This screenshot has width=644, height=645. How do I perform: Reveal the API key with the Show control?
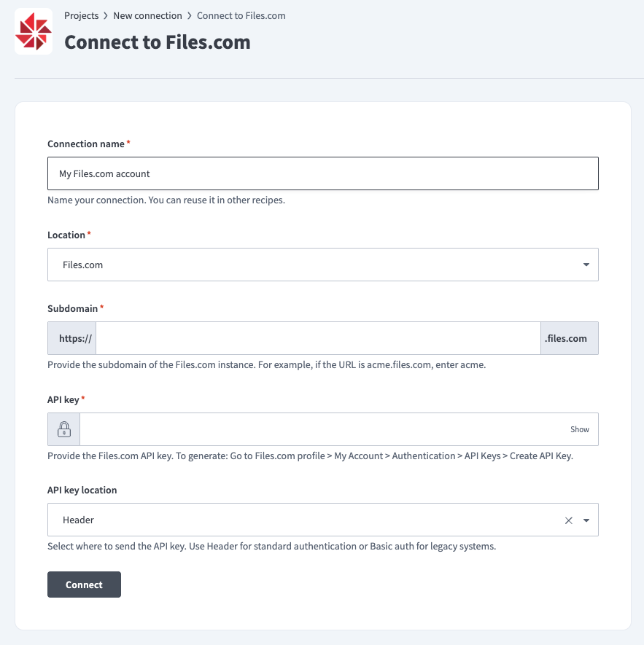tap(580, 429)
